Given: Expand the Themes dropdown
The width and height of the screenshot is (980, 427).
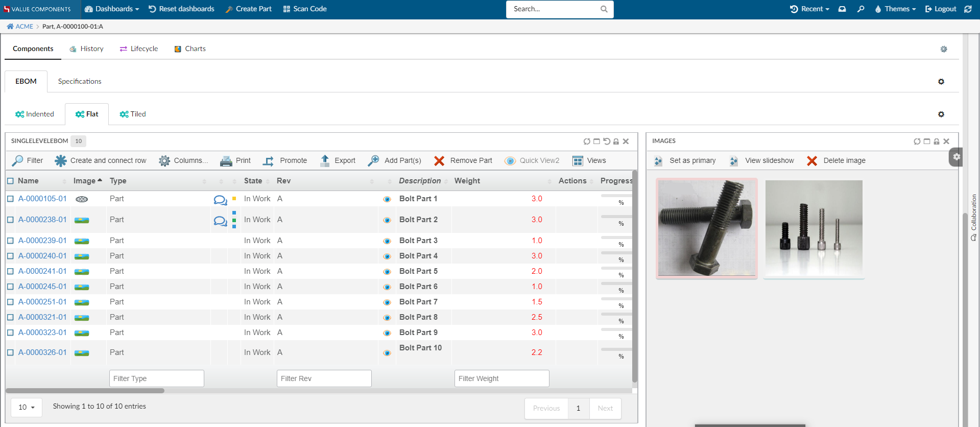Looking at the screenshot, I should (x=895, y=9).
